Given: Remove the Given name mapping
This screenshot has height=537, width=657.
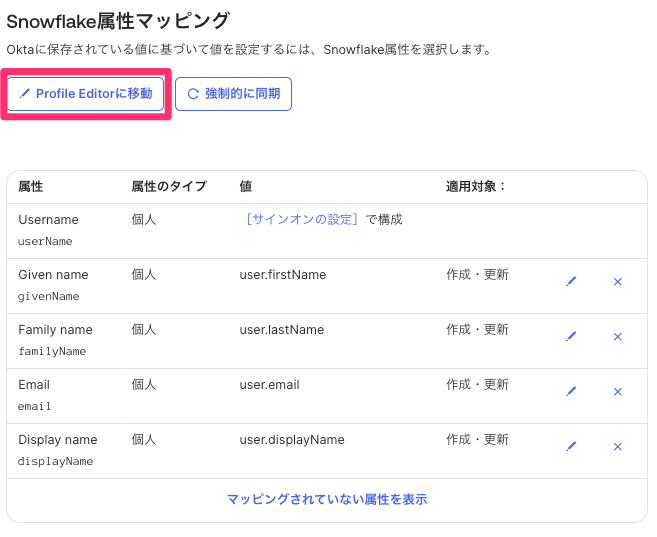Looking at the screenshot, I should pos(617,282).
